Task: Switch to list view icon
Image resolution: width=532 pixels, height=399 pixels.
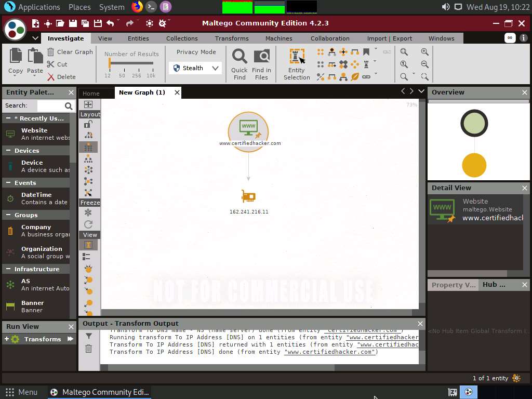Action: (86, 257)
